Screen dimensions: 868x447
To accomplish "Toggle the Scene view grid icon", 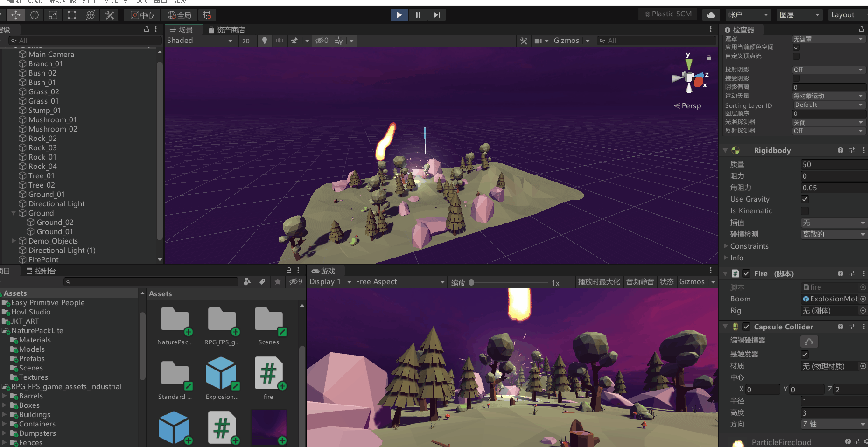I will (x=339, y=41).
